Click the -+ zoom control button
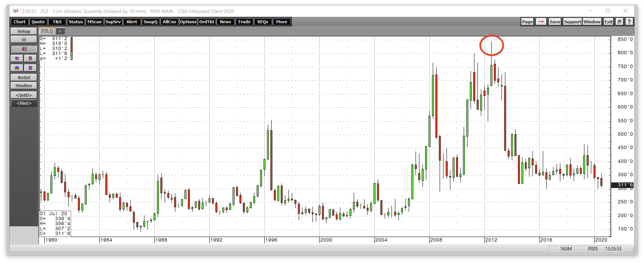This screenshot has width=644, height=263. click(541, 22)
